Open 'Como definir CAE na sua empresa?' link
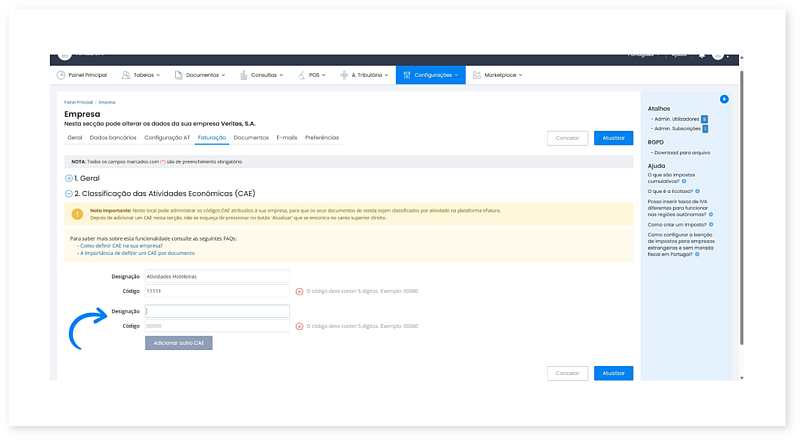This screenshot has width=800, height=441. pos(121,246)
